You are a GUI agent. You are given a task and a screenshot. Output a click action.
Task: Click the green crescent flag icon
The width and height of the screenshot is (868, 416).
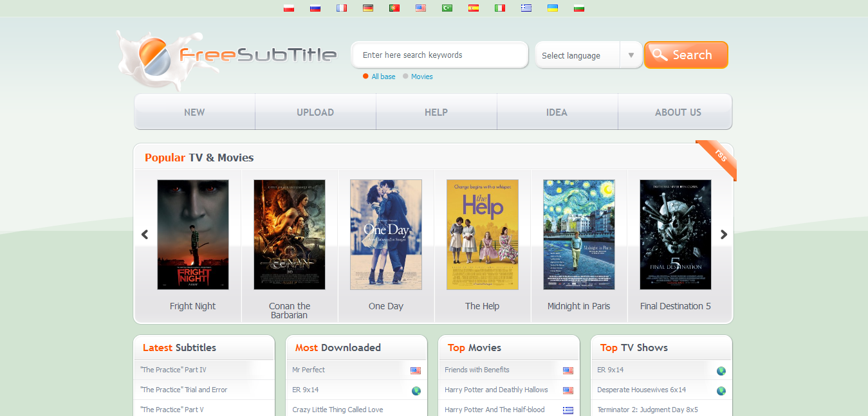click(x=447, y=8)
